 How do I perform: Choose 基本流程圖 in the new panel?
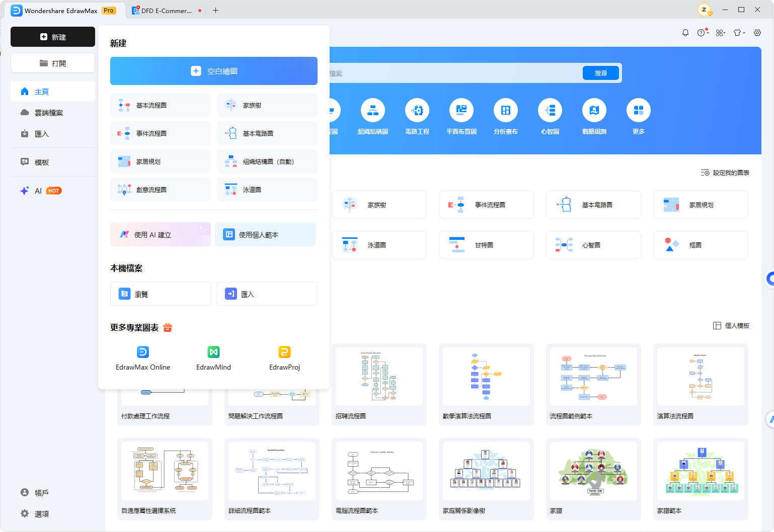[161, 105]
